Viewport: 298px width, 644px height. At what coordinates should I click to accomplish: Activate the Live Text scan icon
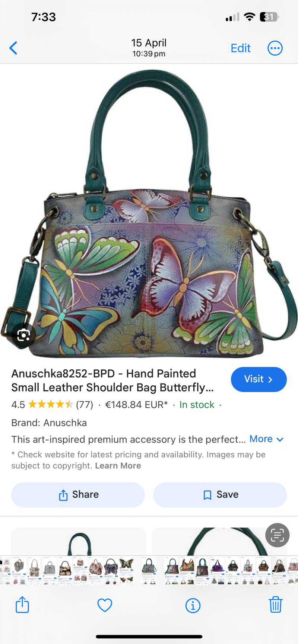point(277,535)
